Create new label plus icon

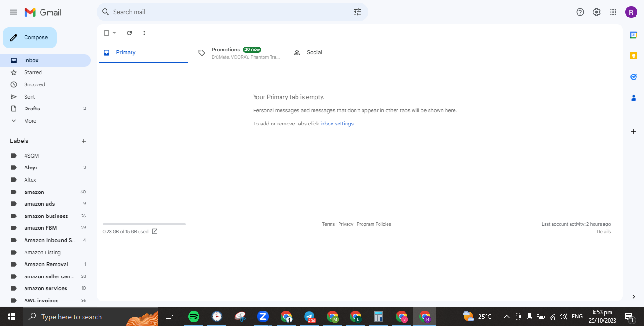(x=84, y=141)
